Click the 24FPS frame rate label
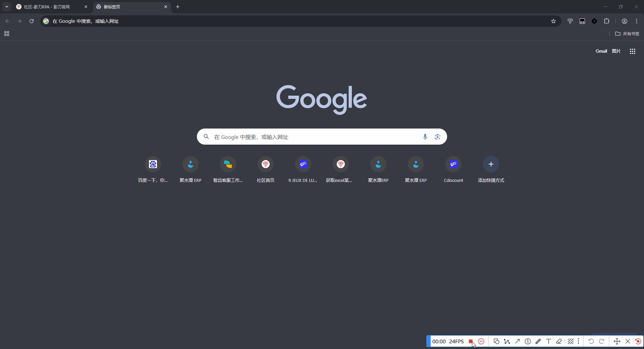 (x=457, y=341)
